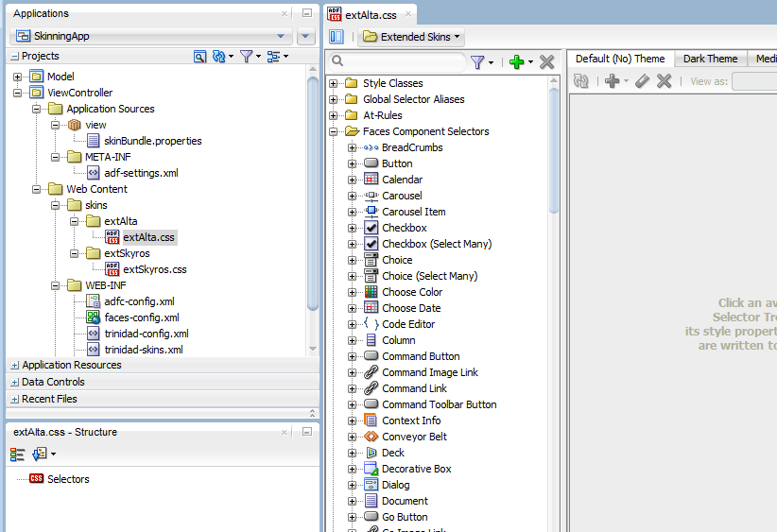The width and height of the screenshot is (777, 532).
Task: Expand the Global Selector Aliases node
Action: 333,99
